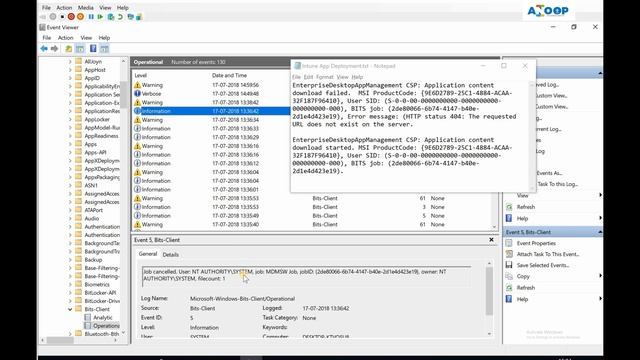This screenshot has height=360, width=640.
Task: Close the event preview pane with X
Action: tap(491, 240)
